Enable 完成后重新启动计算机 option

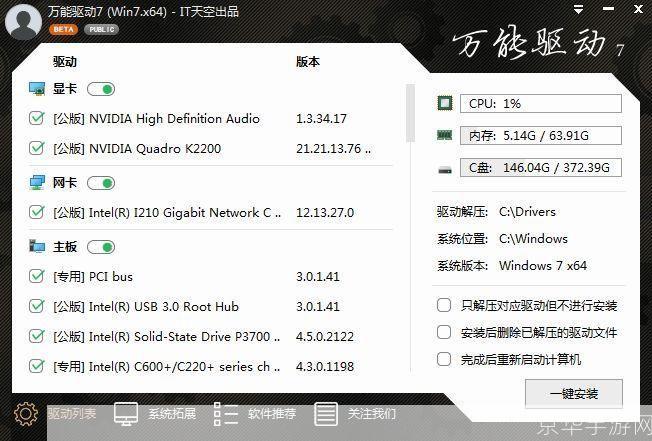click(x=444, y=359)
